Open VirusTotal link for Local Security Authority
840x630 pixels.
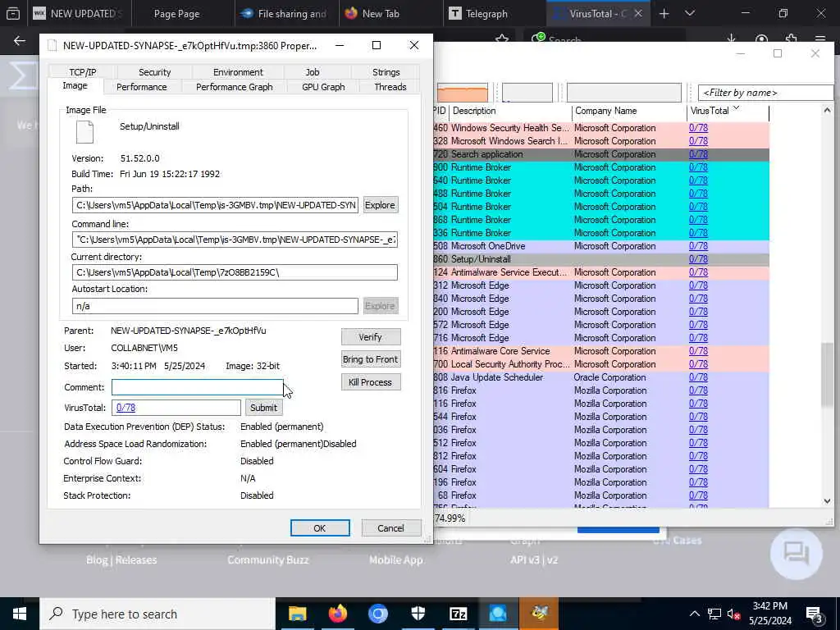tap(698, 364)
